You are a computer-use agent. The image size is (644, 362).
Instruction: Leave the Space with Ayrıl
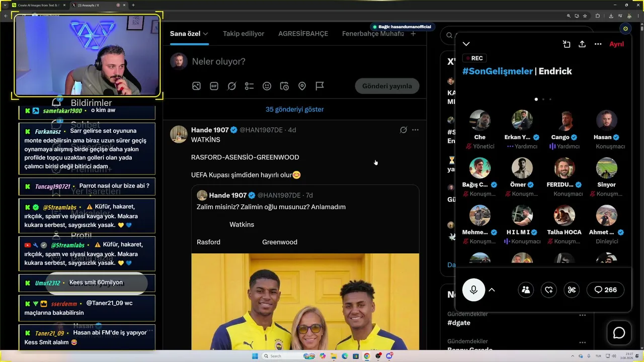pos(616,44)
